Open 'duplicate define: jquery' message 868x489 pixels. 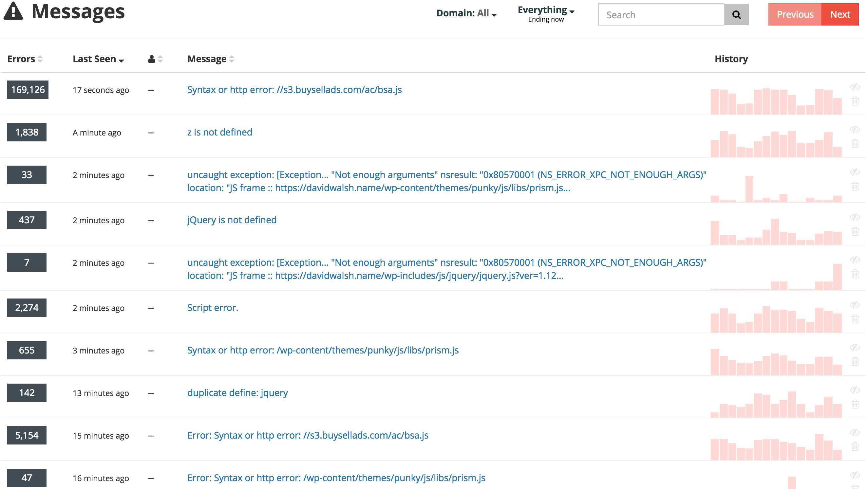coord(237,393)
